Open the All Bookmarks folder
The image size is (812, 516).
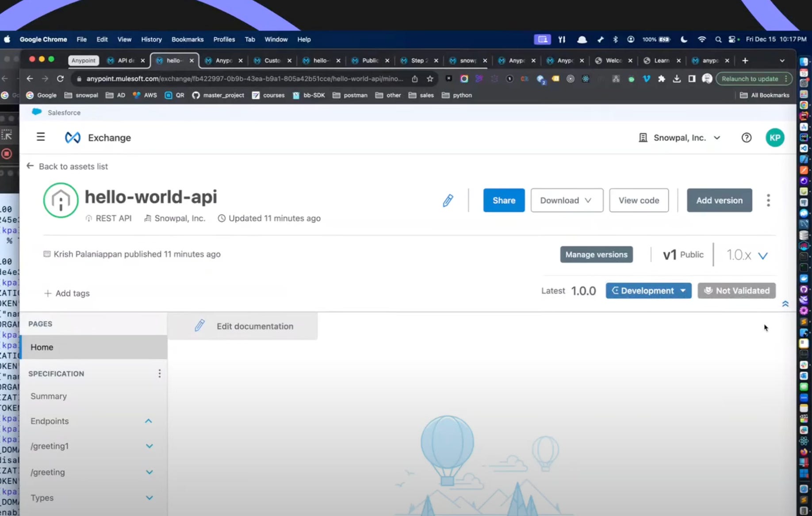pos(765,95)
